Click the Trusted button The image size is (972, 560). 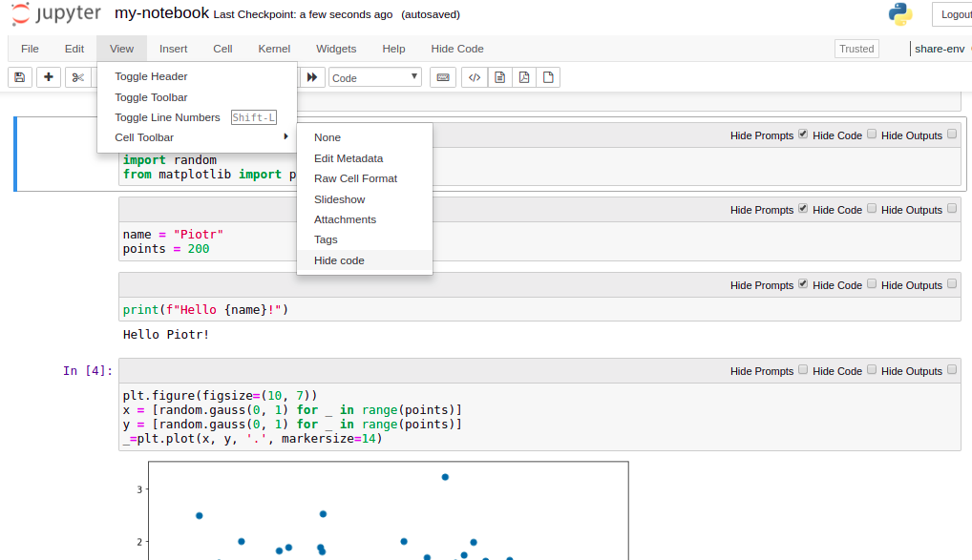(x=856, y=48)
